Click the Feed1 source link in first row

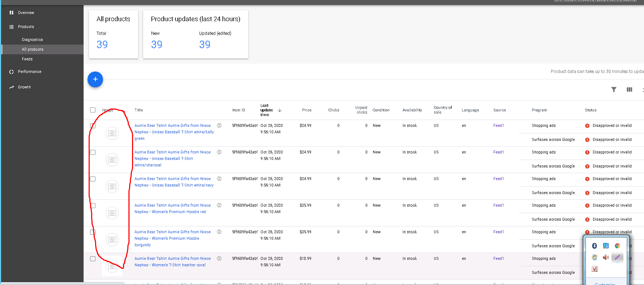(x=498, y=125)
